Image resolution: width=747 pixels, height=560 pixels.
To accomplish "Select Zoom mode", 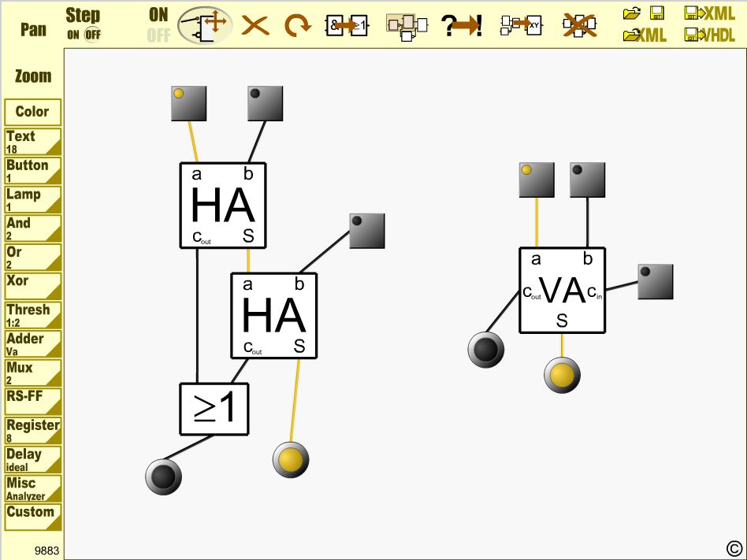I will tap(32, 76).
